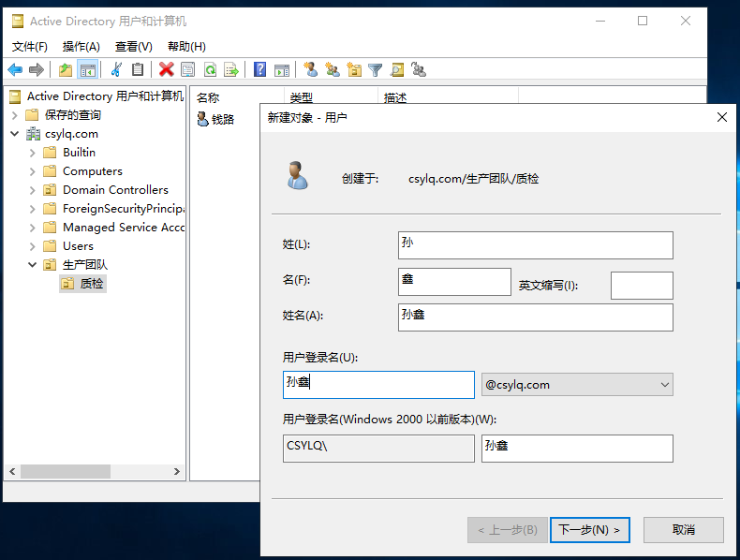Screen dimensions: 740x560
Task: Expand the Managed Service Accounts node
Action: [x=33, y=228]
